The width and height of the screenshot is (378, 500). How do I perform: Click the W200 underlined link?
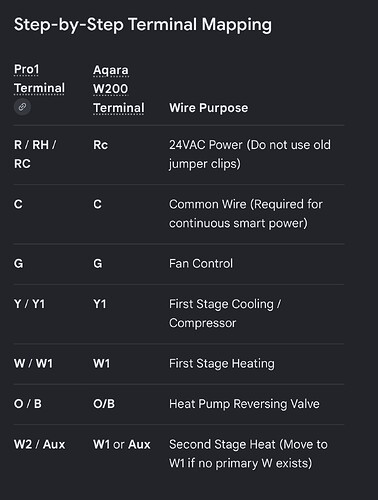110,89
